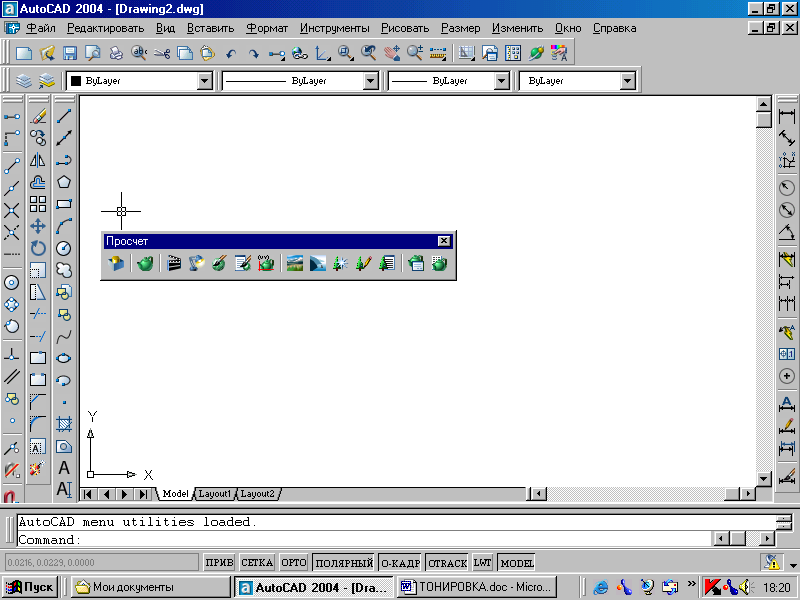The width and height of the screenshot is (800, 600).
Task: Select the Model tab
Action: pyautogui.click(x=176, y=494)
